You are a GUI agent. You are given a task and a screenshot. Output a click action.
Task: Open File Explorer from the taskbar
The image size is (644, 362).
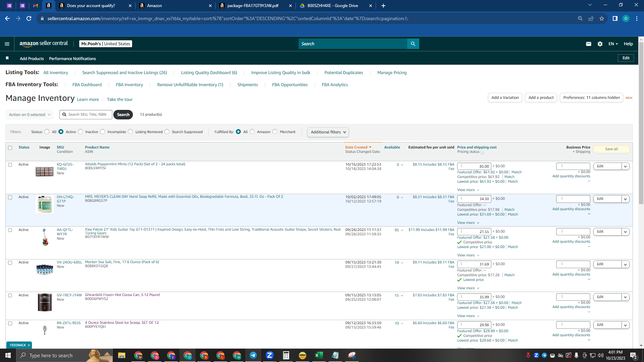(121, 355)
